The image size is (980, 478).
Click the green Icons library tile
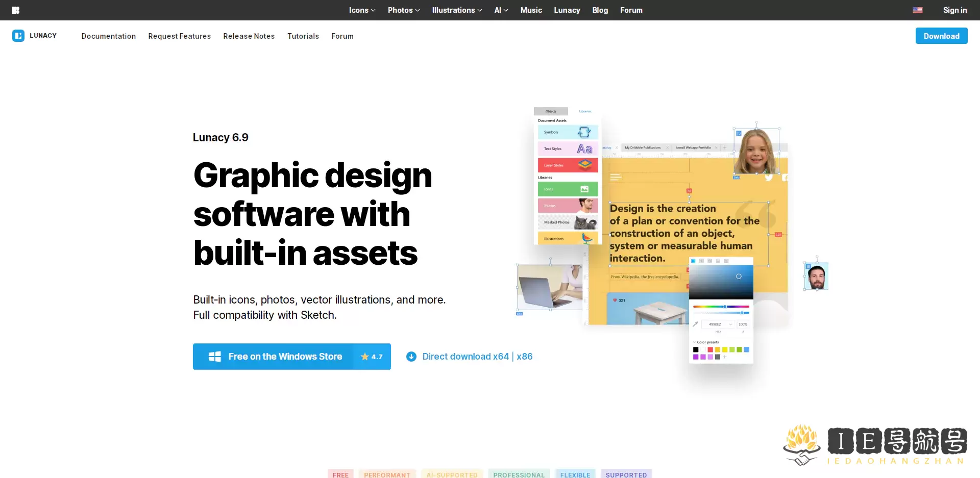pos(568,189)
